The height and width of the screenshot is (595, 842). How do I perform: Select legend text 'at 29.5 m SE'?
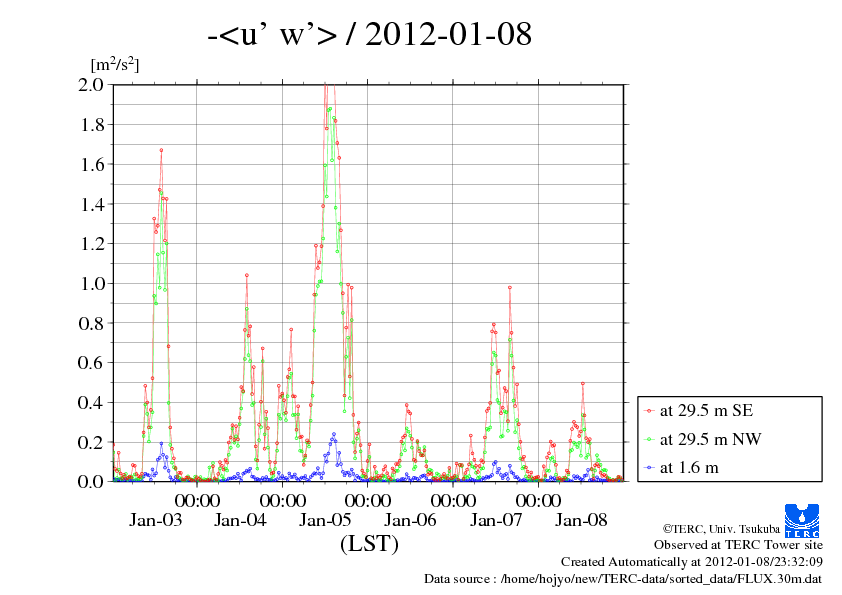pos(706,411)
